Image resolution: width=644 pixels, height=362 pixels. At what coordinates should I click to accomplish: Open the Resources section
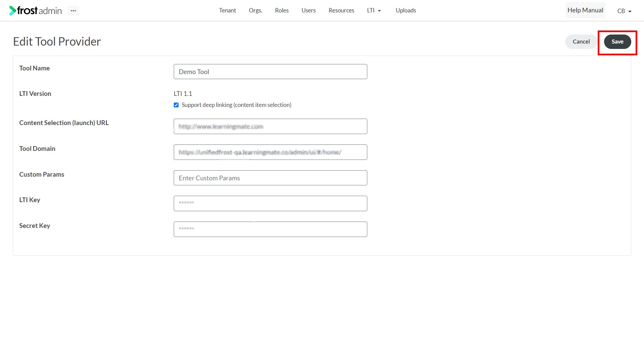pos(341,10)
